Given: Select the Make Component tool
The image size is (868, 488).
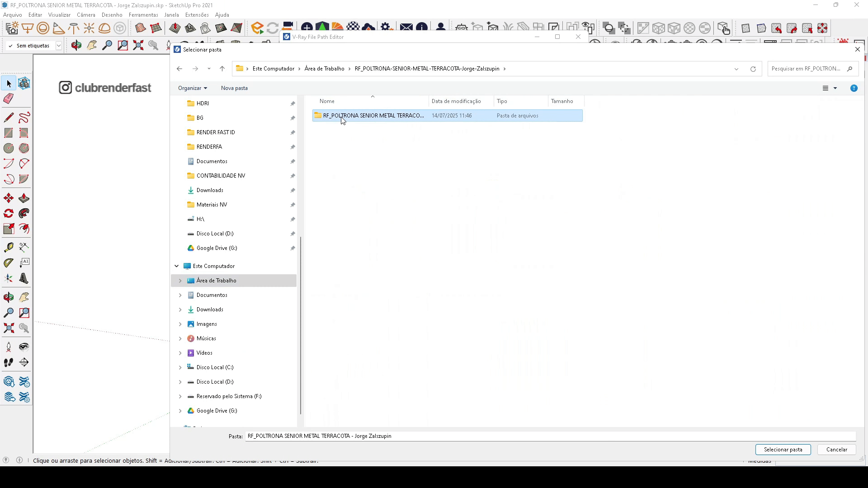Looking at the screenshot, I should [x=24, y=83].
